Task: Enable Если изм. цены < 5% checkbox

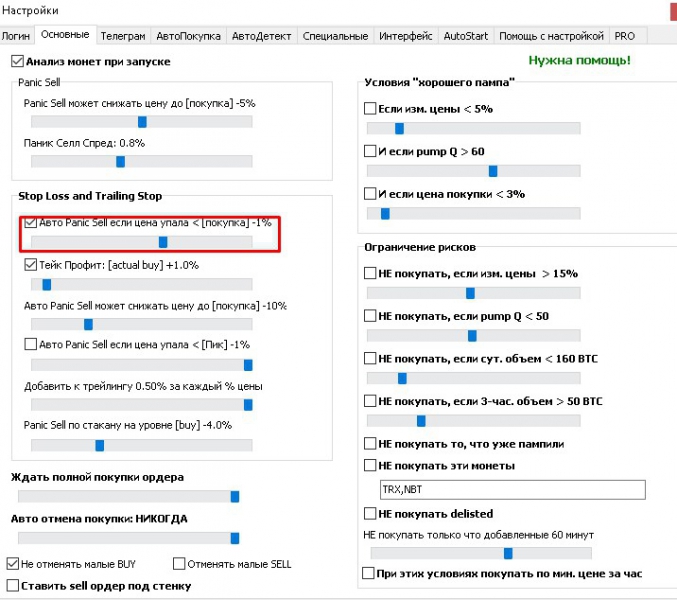Action: click(x=370, y=108)
